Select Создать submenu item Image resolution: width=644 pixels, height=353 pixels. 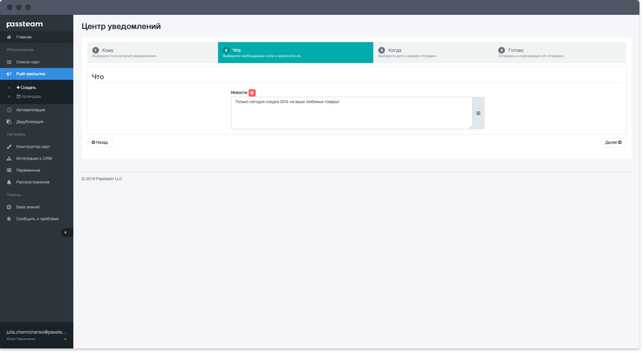(27, 88)
